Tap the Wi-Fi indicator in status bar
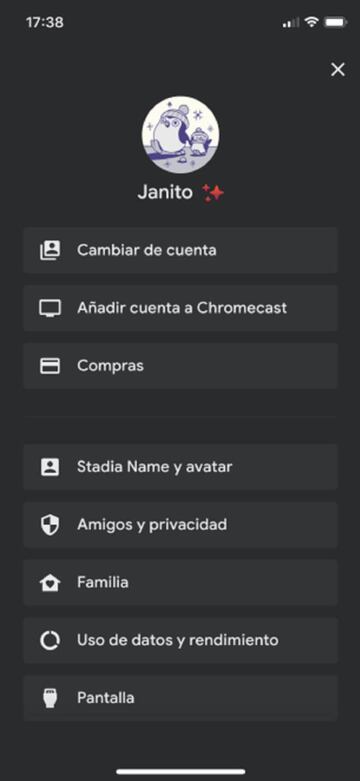 coord(312,22)
